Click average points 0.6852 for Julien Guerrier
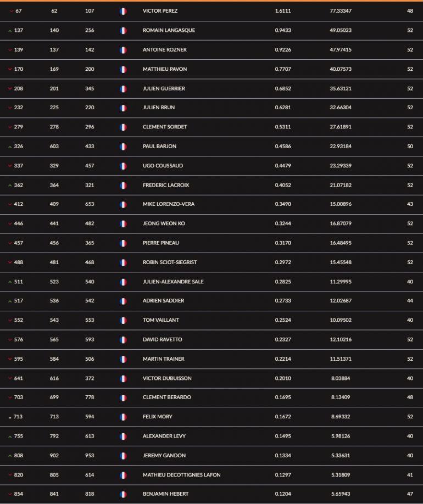Screen dimensions: 423x504 coord(283,88)
